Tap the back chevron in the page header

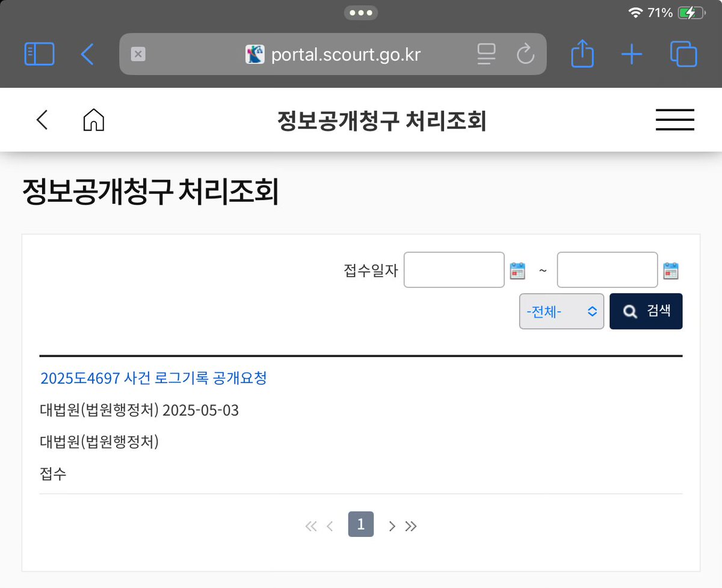point(42,120)
